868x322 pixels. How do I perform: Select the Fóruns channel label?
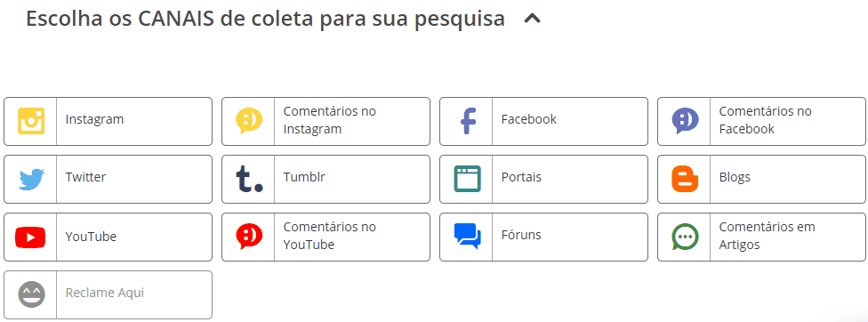[x=521, y=235]
